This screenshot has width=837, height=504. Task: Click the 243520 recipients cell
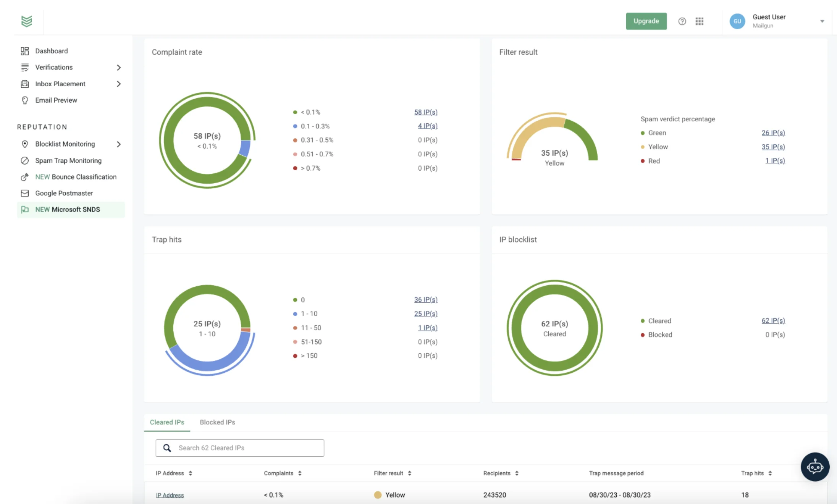pos(494,495)
